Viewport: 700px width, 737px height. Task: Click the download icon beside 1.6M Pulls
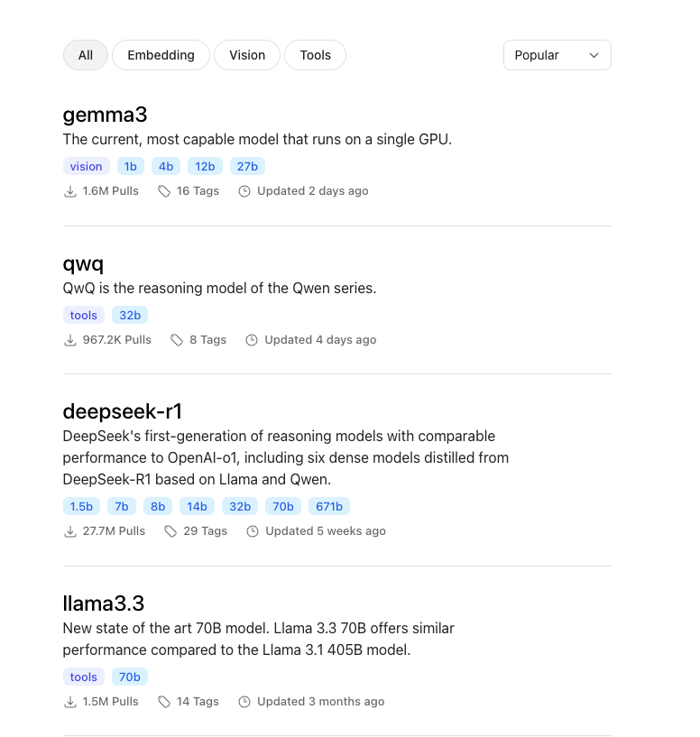coord(70,191)
